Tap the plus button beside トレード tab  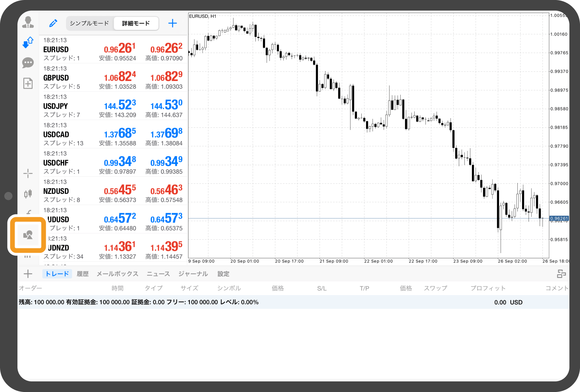[x=28, y=274]
